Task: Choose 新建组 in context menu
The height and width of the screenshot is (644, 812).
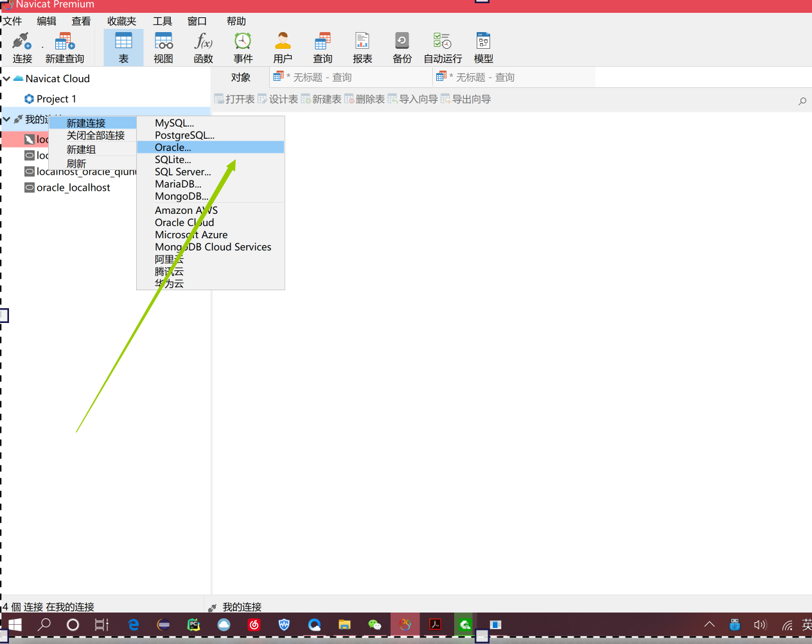Action: (x=93, y=149)
